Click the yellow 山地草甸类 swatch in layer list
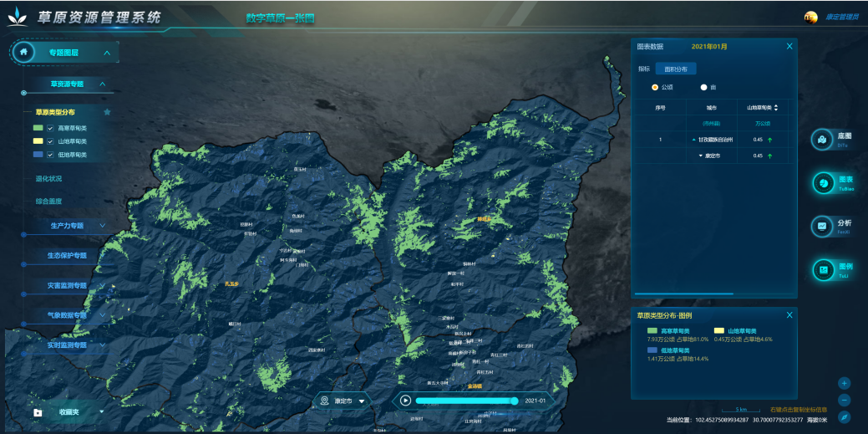The height and width of the screenshot is (434, 868). (x=38, y=141)
